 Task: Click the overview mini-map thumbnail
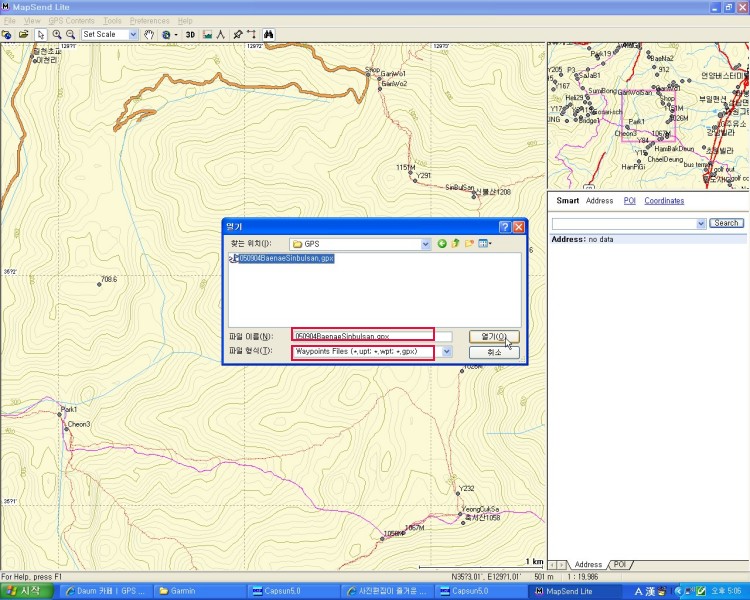648,115
